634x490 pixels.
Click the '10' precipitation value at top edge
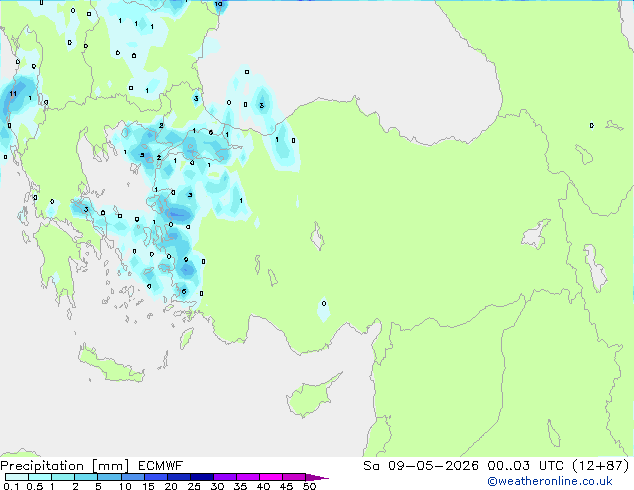pos(218,4)
